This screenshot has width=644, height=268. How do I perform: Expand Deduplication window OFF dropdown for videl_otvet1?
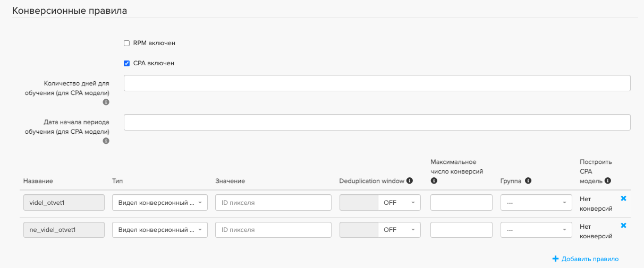pos(399,203)
